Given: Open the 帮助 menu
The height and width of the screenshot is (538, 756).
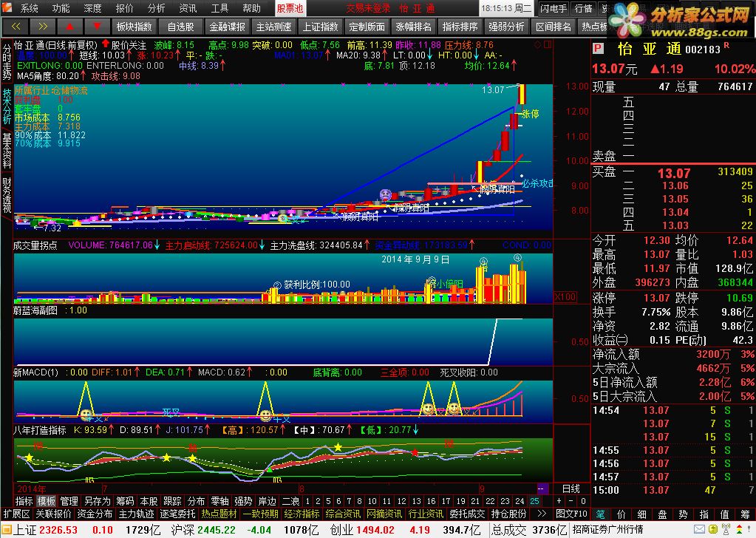Looking at the screenshot, I should point(251,8).
